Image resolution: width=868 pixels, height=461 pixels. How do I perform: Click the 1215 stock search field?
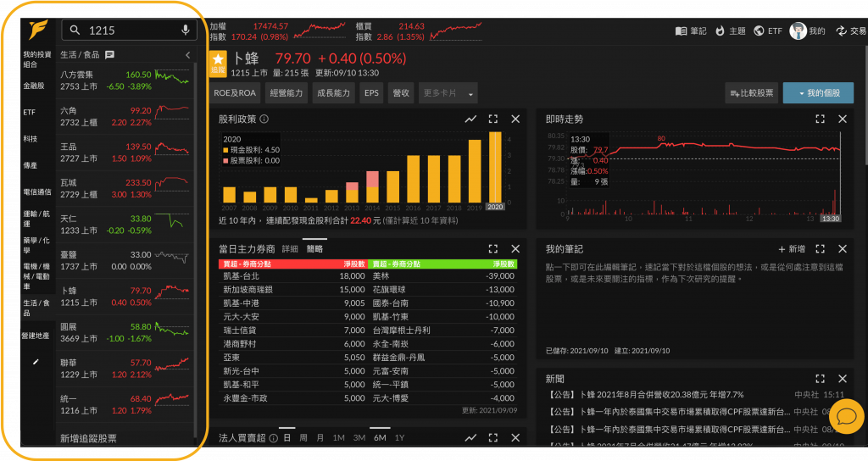point(130,30)
